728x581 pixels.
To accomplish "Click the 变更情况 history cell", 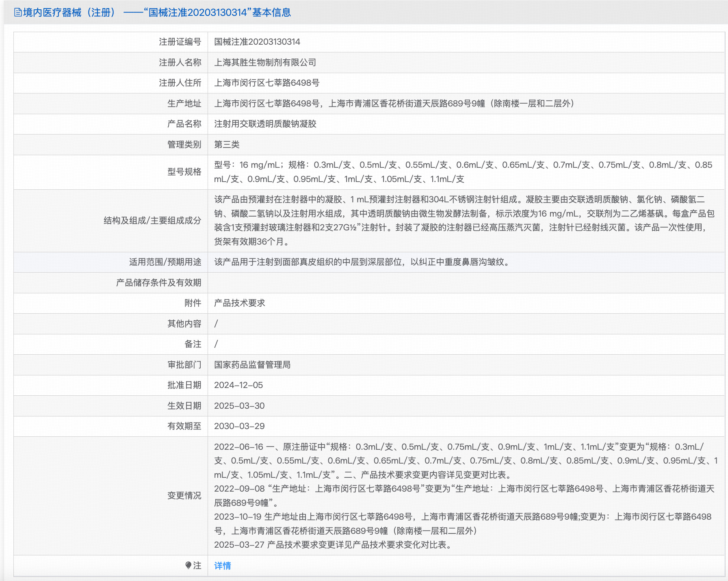I will pyautogui.click(x=447, y=496).
